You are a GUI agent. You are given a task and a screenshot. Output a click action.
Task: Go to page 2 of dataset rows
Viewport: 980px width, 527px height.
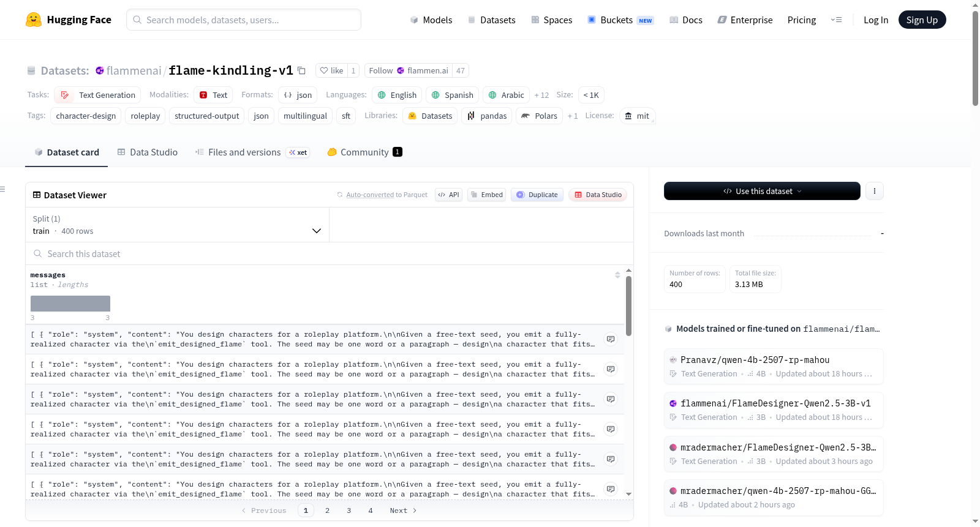(327, 510)
